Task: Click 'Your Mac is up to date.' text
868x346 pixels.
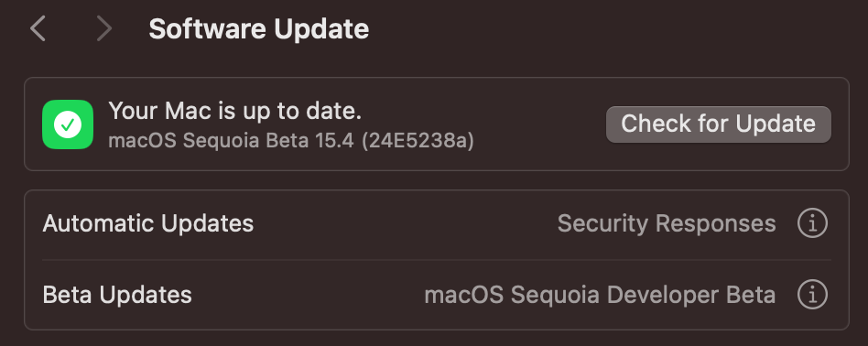Action: pyautogui.click(x=235, y=111)
